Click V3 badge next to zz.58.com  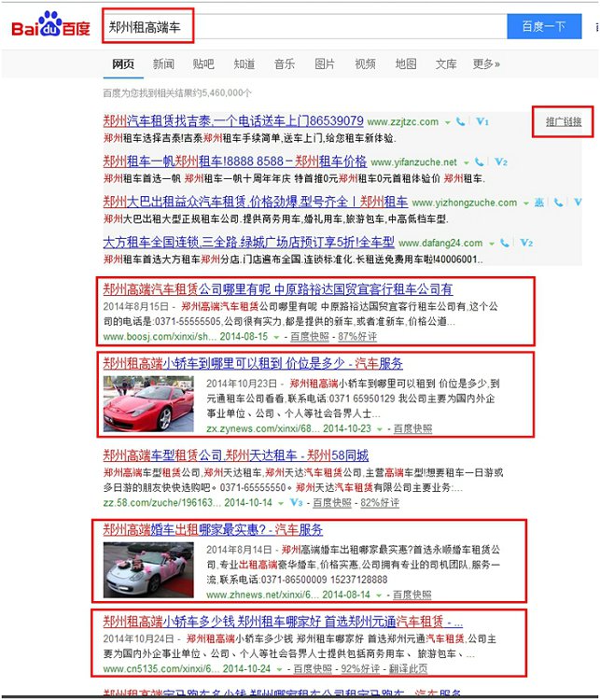click(x=296, y=502)
